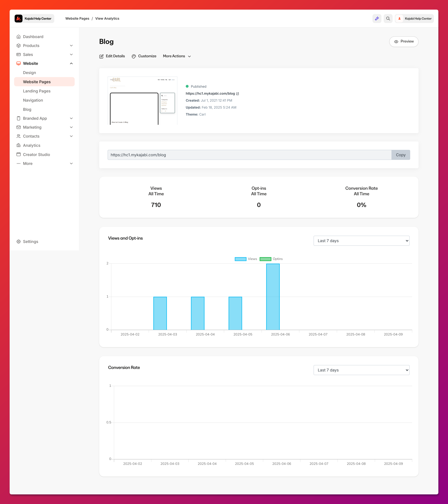
Task: Click the blog page thumbnail preview
Action: [142, 101]
